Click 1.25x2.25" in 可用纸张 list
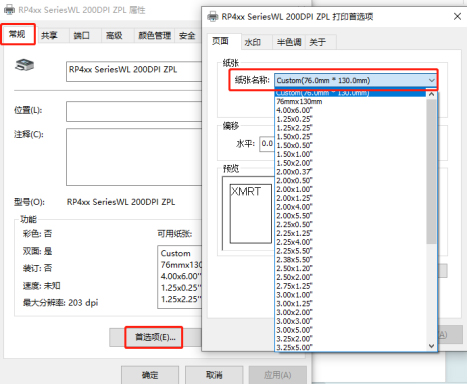468x385 pixels. tap(181, 299)
